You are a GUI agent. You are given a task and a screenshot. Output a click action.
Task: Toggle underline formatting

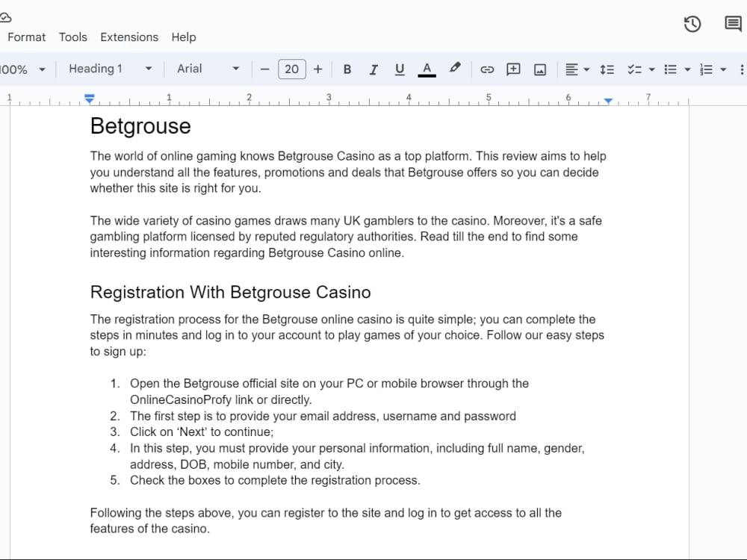tap(400, 69)
